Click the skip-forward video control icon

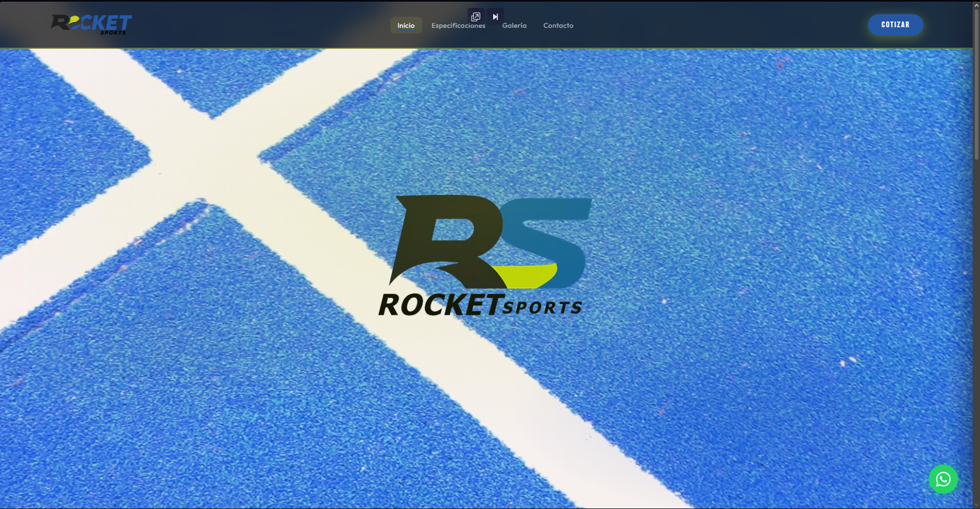pyautogui.click(x=496, y=17)
